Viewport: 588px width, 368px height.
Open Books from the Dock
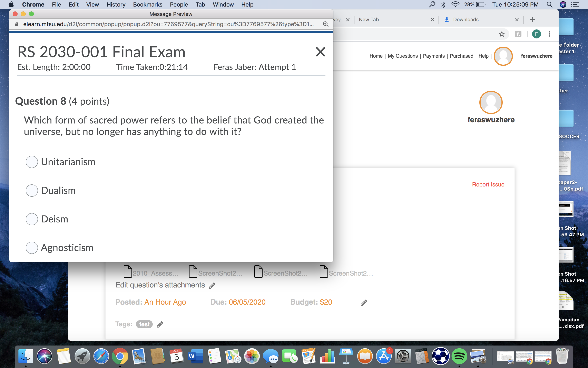pos(365,356)
